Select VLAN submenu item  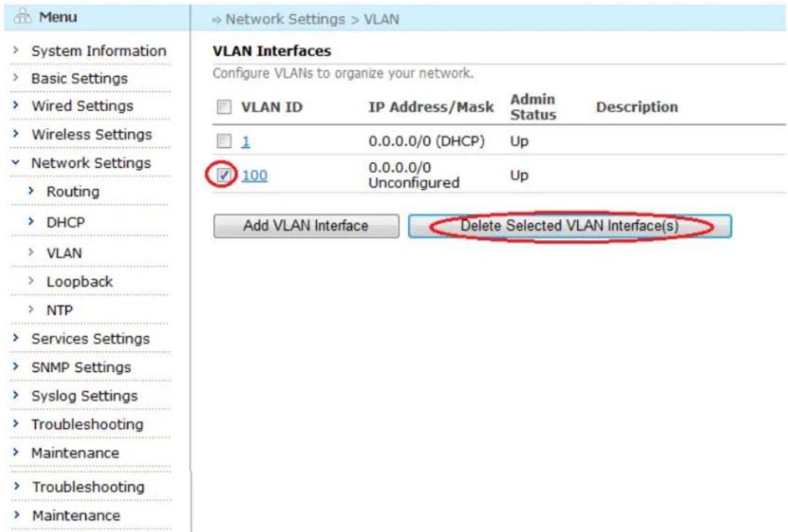point(64,252)
